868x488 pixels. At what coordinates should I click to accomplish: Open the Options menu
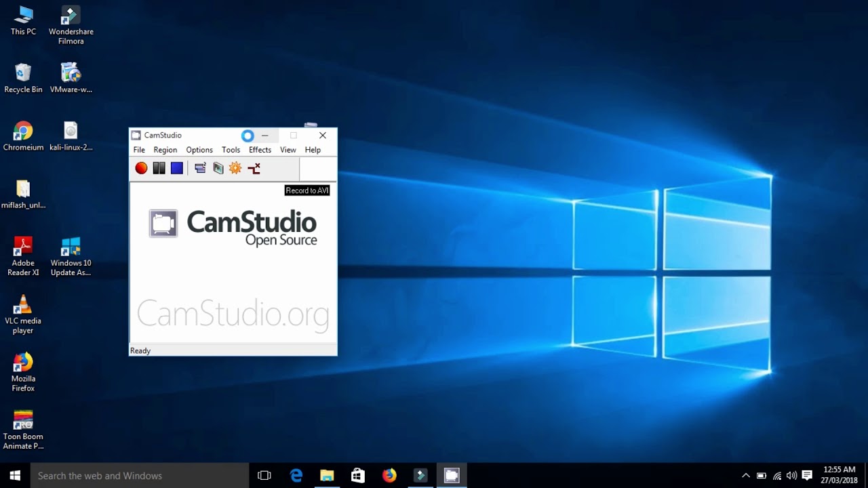(199, 150)
